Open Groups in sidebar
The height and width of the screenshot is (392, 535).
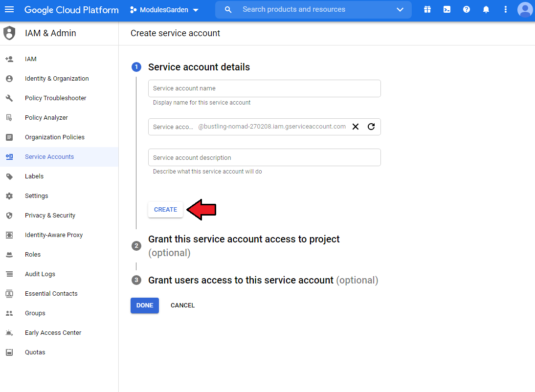tap(59, 313)
